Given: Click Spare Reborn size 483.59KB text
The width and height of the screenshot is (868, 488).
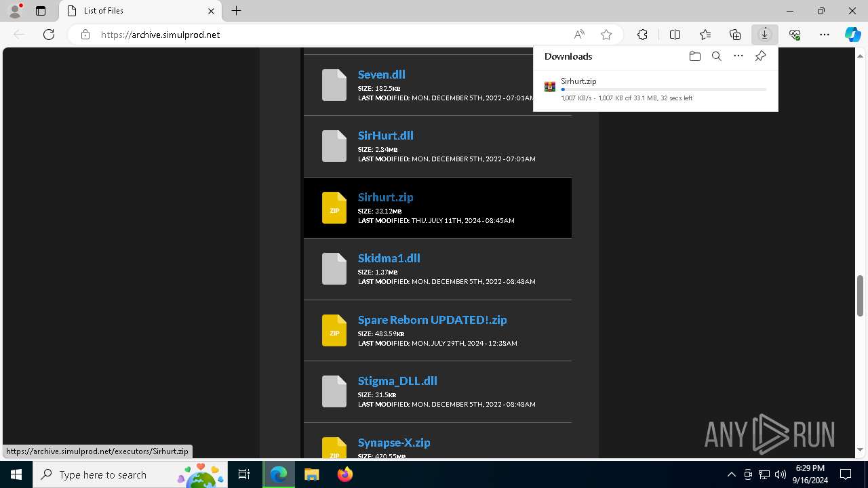Looking at the screenshot, I should pyautogui.click(x=381, y=333).
